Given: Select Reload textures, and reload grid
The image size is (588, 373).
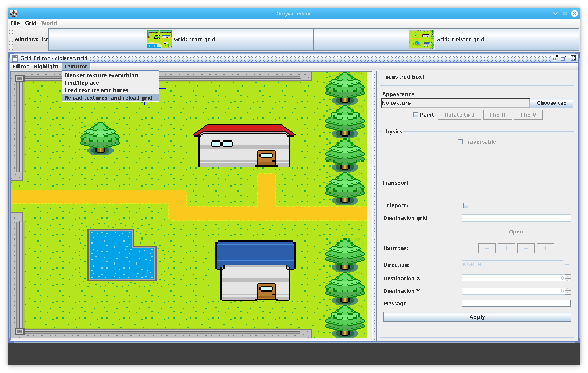Looking at the screenshot, I should 110,98.
